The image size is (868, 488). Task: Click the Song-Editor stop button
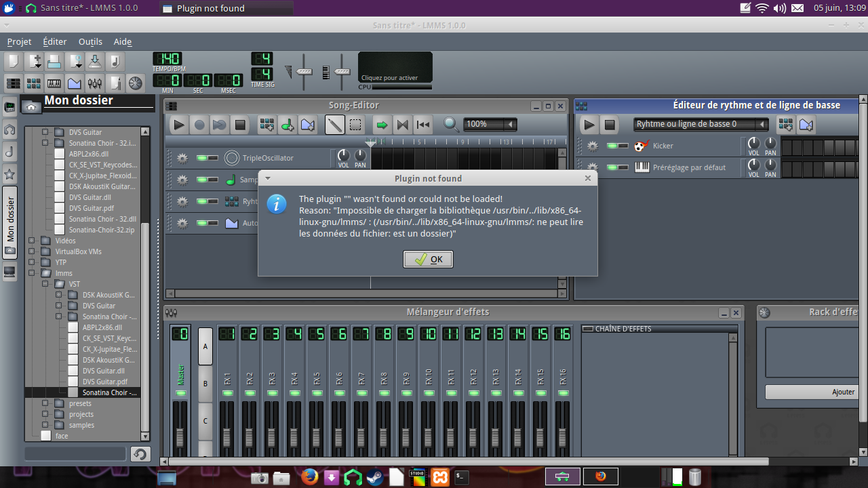[240, 124]
